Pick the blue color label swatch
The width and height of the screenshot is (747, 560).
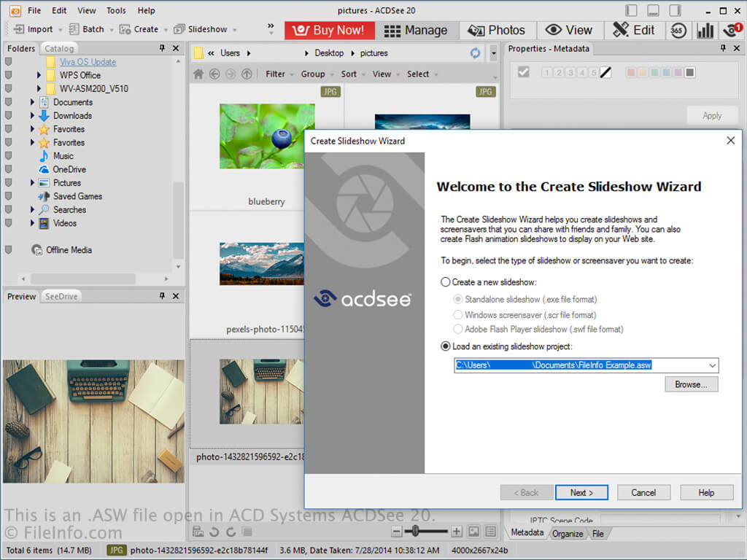tap(667, 72)
